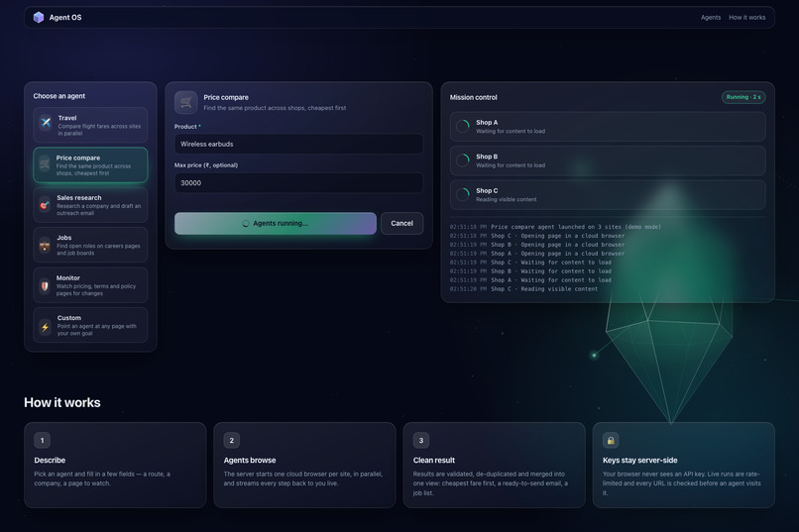Click the Clean result step card

[495, 465]
